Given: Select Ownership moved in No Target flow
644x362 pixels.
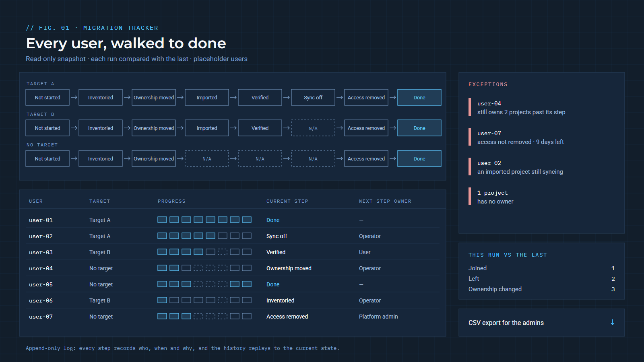Looking at the screenshot, I should pyautogui.click(x=154, y=158).
